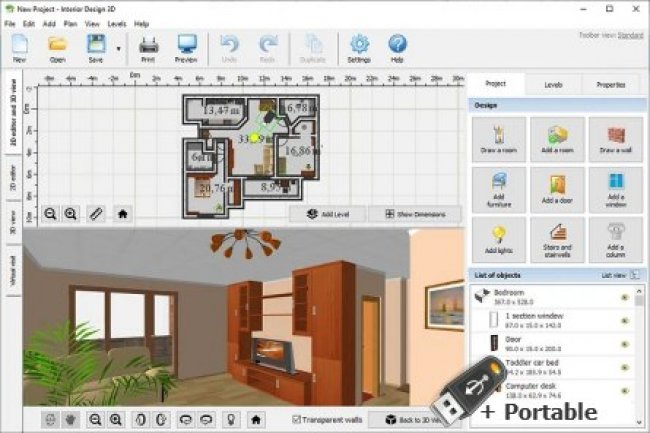
Task: Open the View menu
Action: pos(92,24)
